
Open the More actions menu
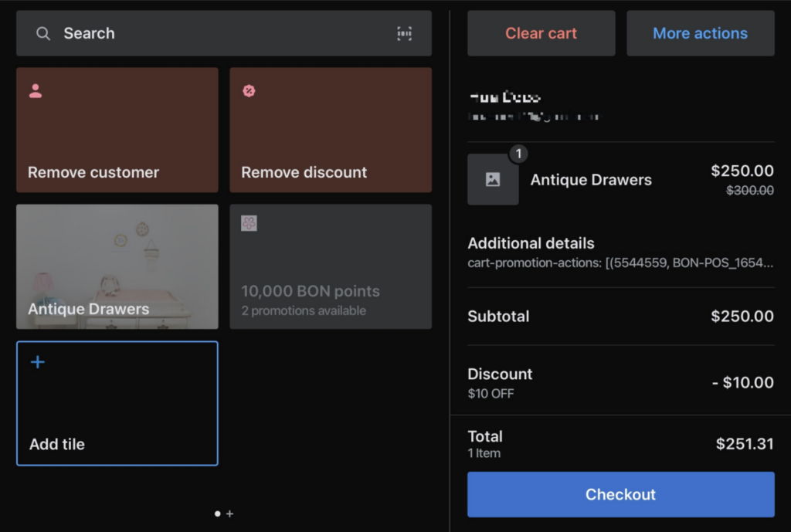tap(700, 33)
